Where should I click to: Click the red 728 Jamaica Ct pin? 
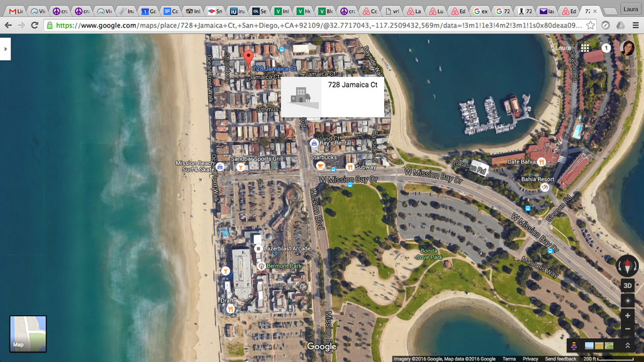tap(248, 57)
